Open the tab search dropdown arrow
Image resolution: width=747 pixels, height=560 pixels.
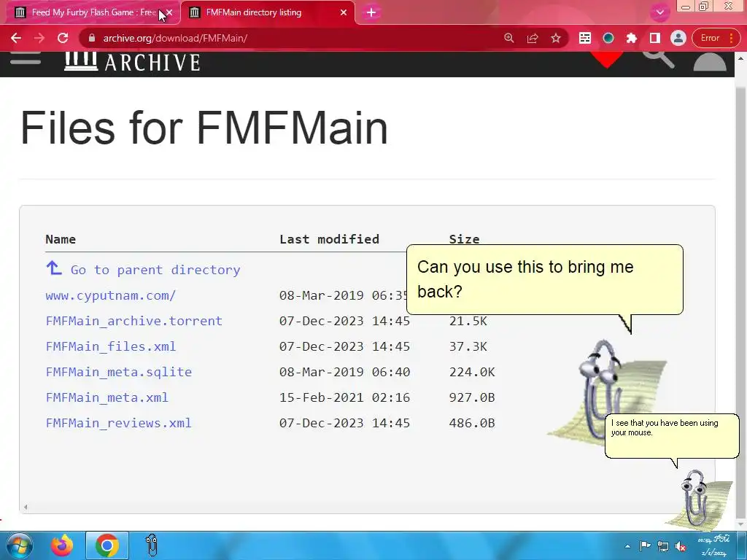[x=660, y=12]
